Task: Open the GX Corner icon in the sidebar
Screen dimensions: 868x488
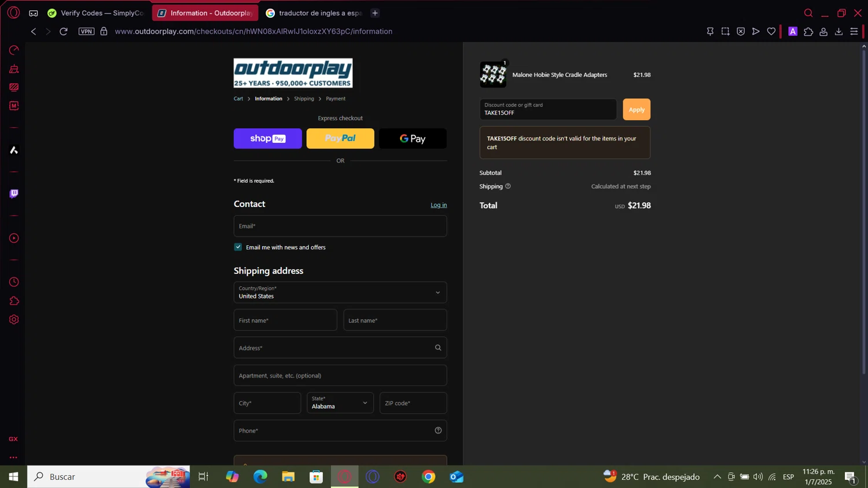Action: coord(13,439)
